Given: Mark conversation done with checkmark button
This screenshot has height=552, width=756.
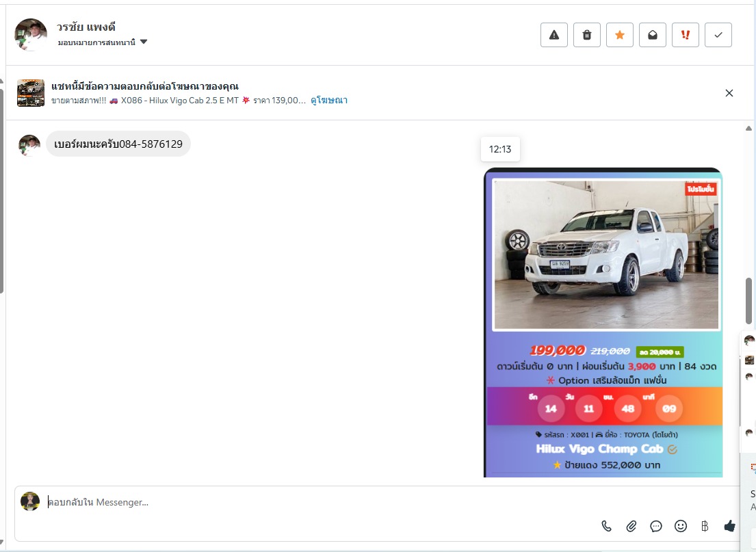Looking at the screenshot, I should (718, 35).
